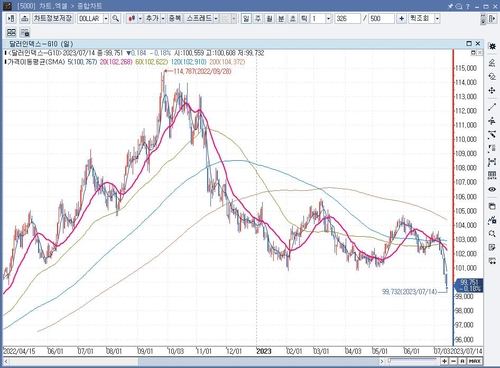Viewport: 500px width, 368px height.
Task: Click the note edit icon in right toolbar
Action: (492, 247)
